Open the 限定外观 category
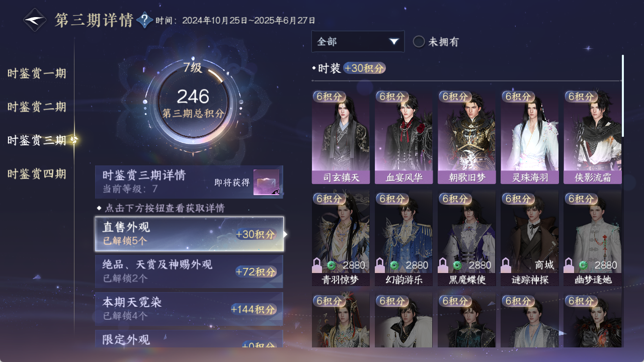This screenshot has width=644, height=362. tap(189, 339)
